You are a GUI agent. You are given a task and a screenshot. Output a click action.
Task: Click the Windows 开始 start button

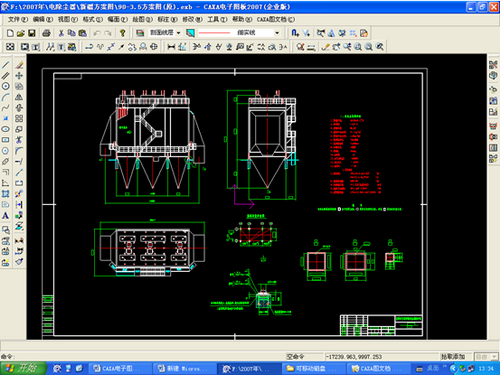(23, 368)
